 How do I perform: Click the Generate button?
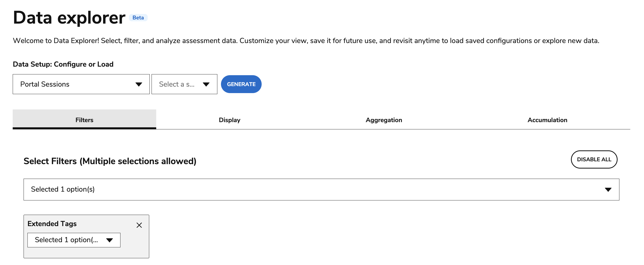(x=241, y=84)
